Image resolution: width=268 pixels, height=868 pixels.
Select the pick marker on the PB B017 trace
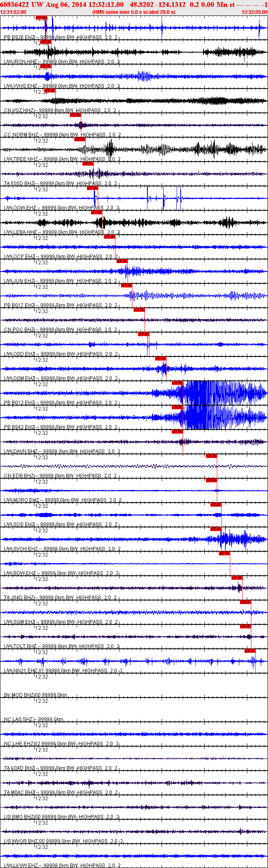tap(126, 285)
